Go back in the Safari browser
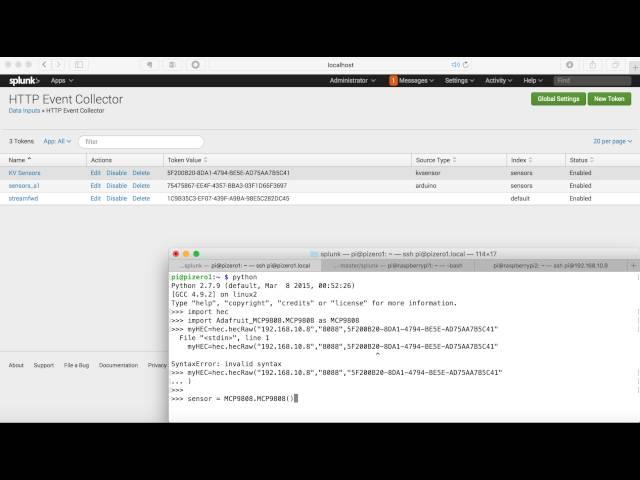Viewport: 640px width, 480px height. click(x=44, y=64)
